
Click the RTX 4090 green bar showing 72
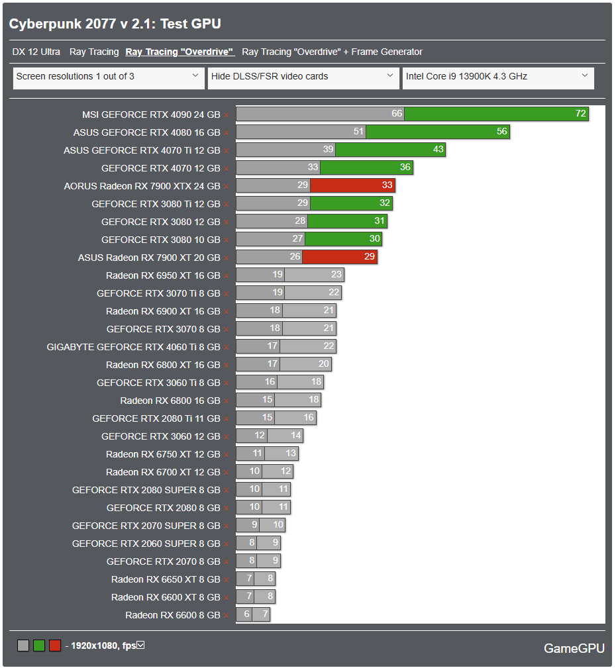click(x=496, y=114)
